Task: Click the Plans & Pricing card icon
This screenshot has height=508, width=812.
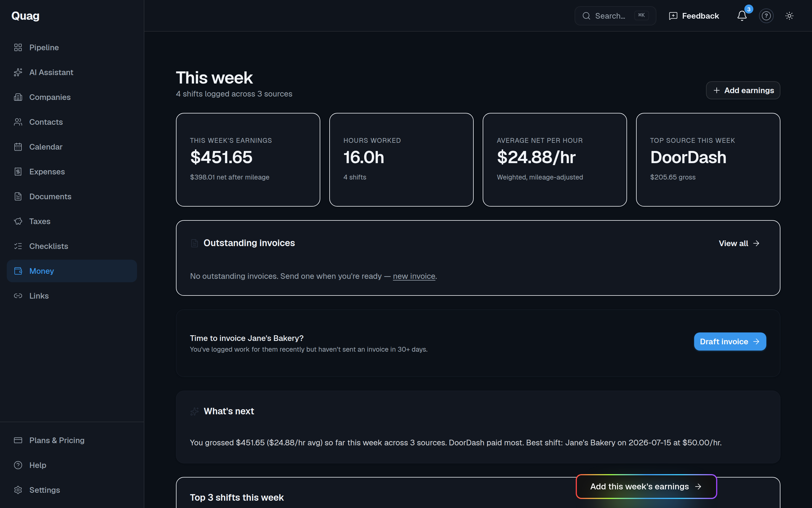Action: pyautogui.click(x=18, y=441)
